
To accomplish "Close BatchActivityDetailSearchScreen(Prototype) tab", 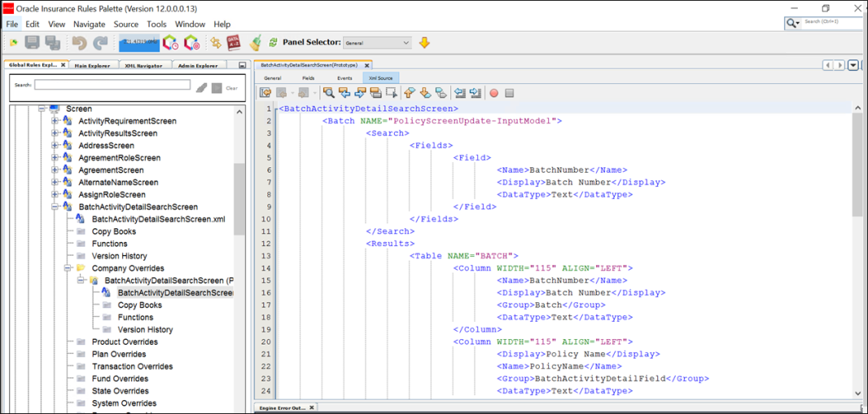I will (x=366, y=65).
